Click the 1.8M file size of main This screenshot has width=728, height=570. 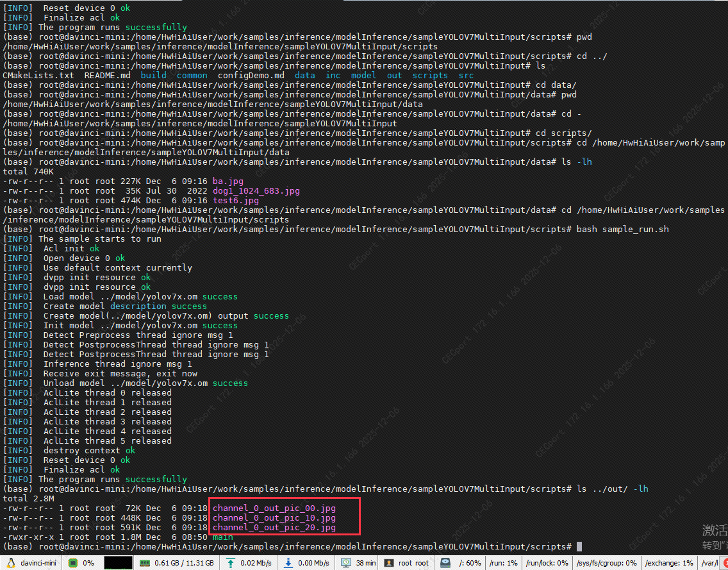click(x=131, y=537)
